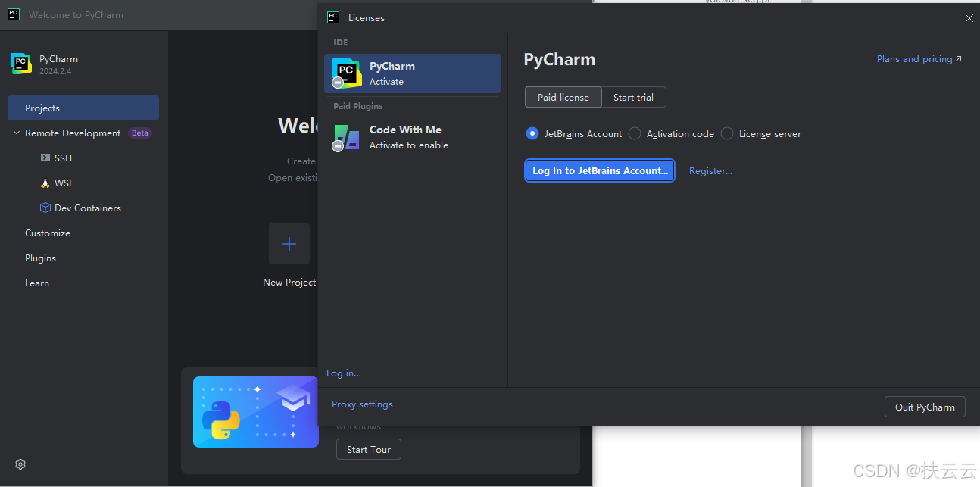Click the WSL penguin icon
The image size is (980, 487).
point(45,183)
